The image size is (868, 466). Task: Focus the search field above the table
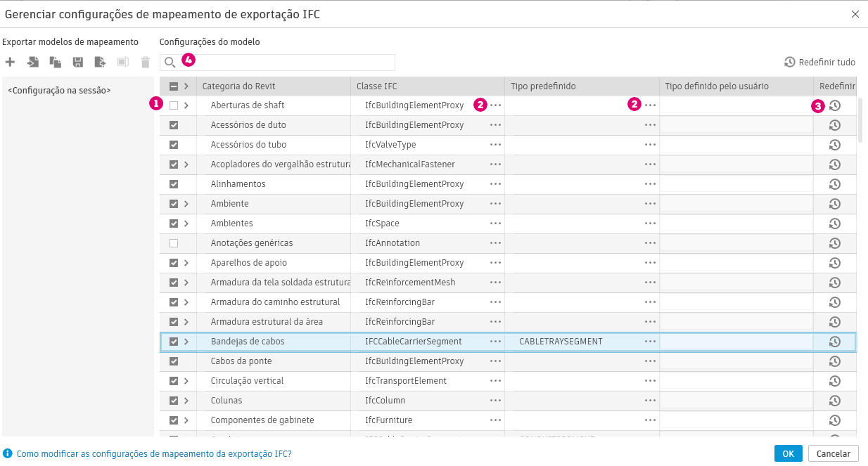point(281,63)
